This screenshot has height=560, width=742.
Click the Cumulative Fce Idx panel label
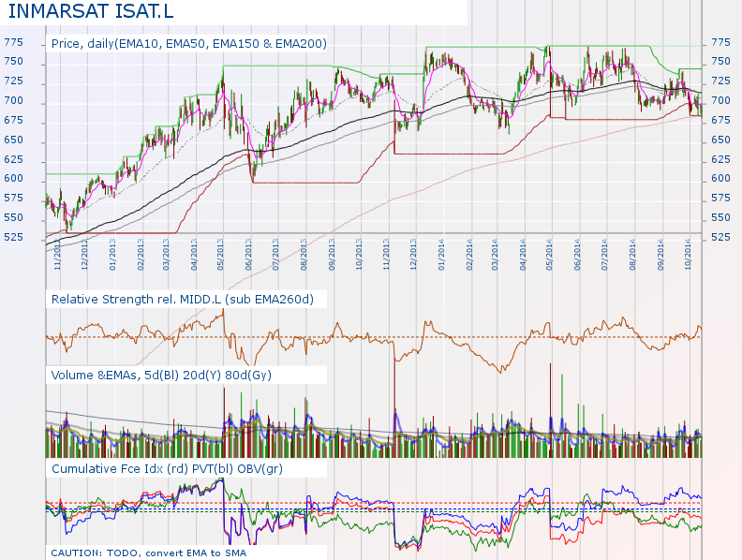167,469
